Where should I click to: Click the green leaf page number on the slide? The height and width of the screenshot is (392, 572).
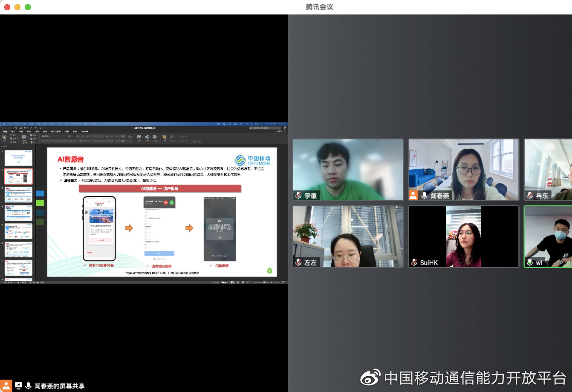pyautogui.click(x=269, y=271)
